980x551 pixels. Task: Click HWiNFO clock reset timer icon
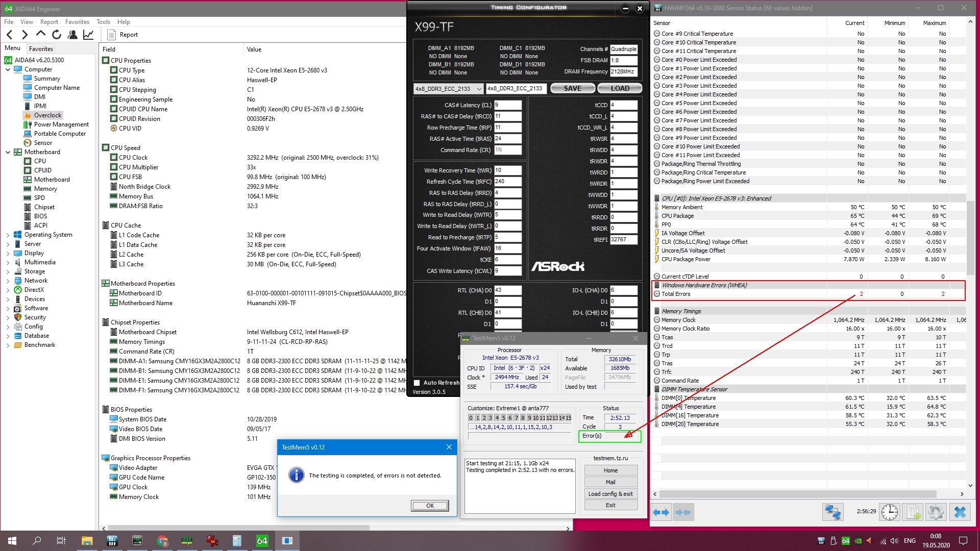[x=889, y=512]
